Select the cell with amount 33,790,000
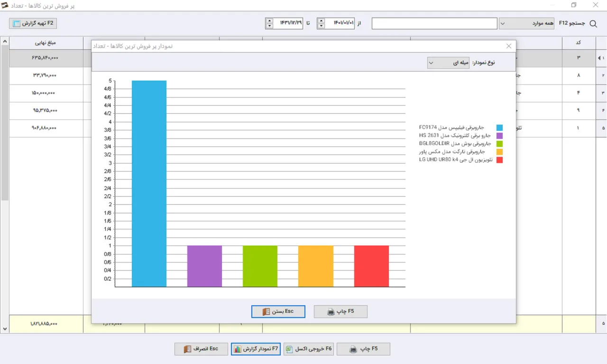 coord(46,75)
